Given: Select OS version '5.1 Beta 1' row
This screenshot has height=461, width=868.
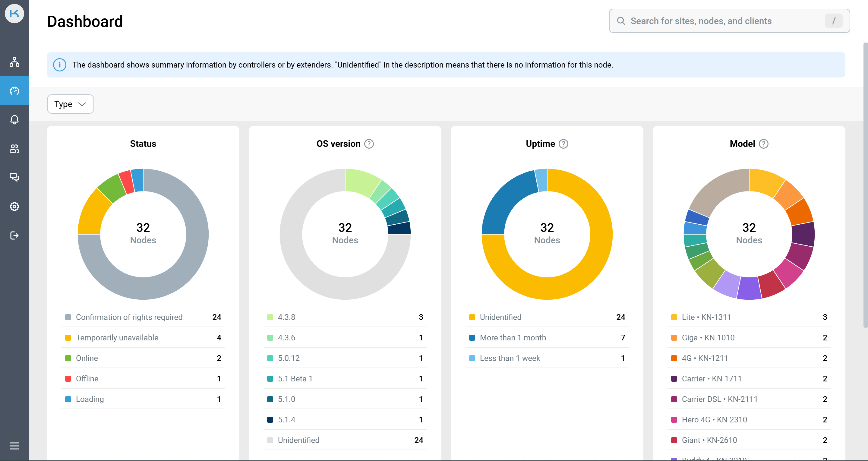Looking at the screenshot, I should (x=345, y=379).
